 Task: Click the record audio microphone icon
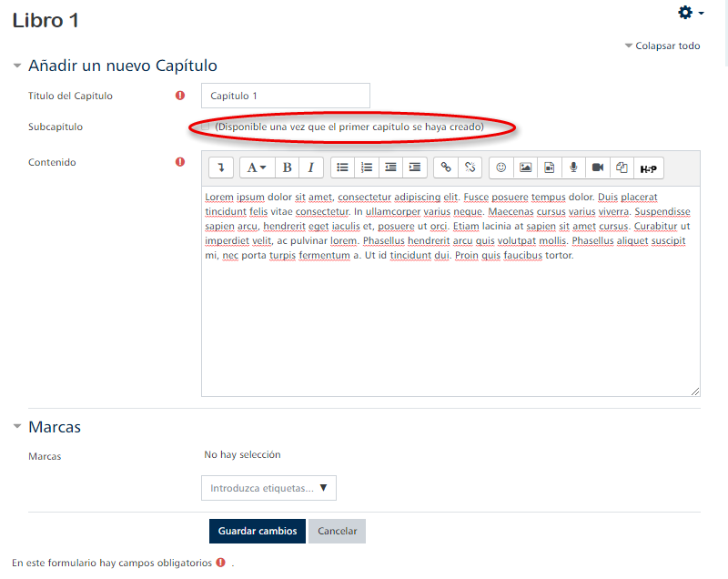pyautogui.click(x=573, y=168)
